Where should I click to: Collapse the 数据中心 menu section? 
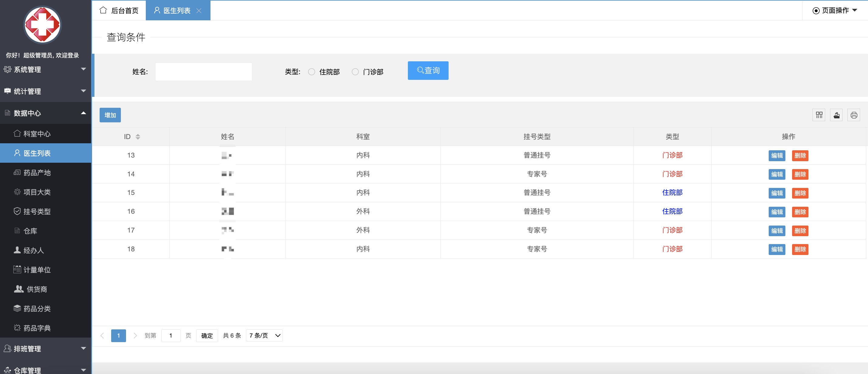(46, 113)
